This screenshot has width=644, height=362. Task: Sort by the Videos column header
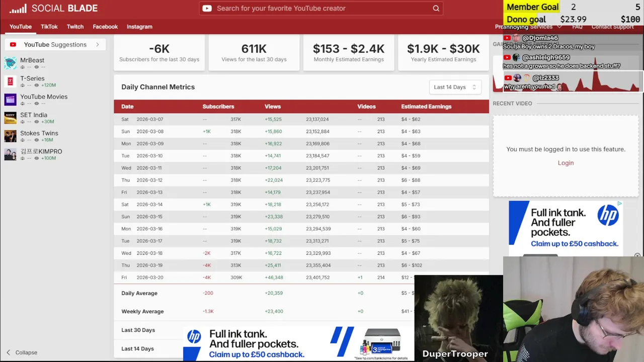click(x=366, y=107)
